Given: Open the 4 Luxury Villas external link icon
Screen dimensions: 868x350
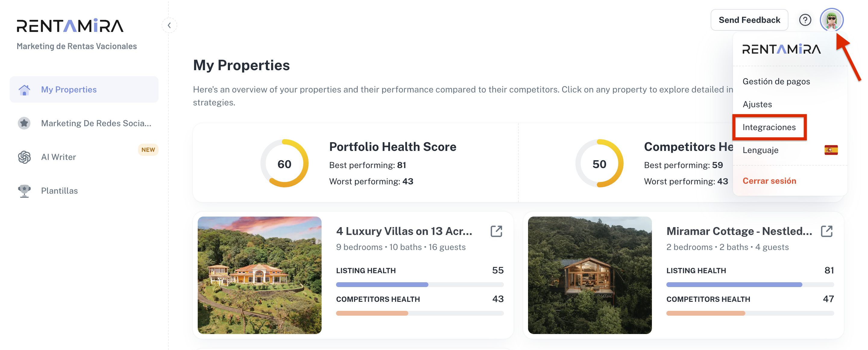Looking at the screenshot, I should tap(496, 231).
